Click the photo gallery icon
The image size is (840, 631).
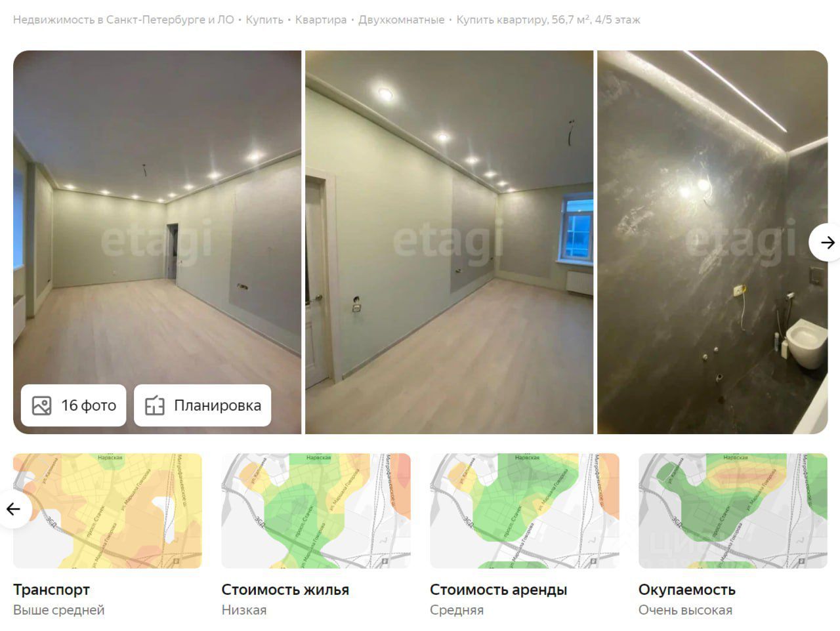pyautogui.click(x=42, y=405)
